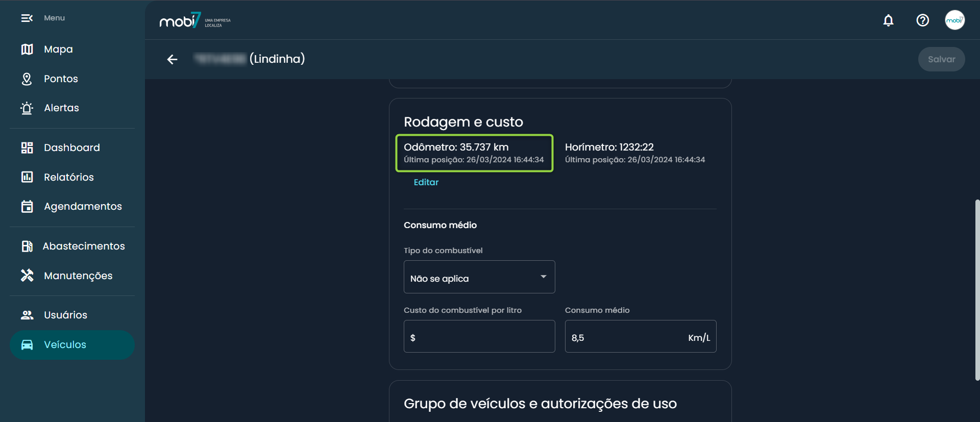Open notifications bell icon

(888, 20)
